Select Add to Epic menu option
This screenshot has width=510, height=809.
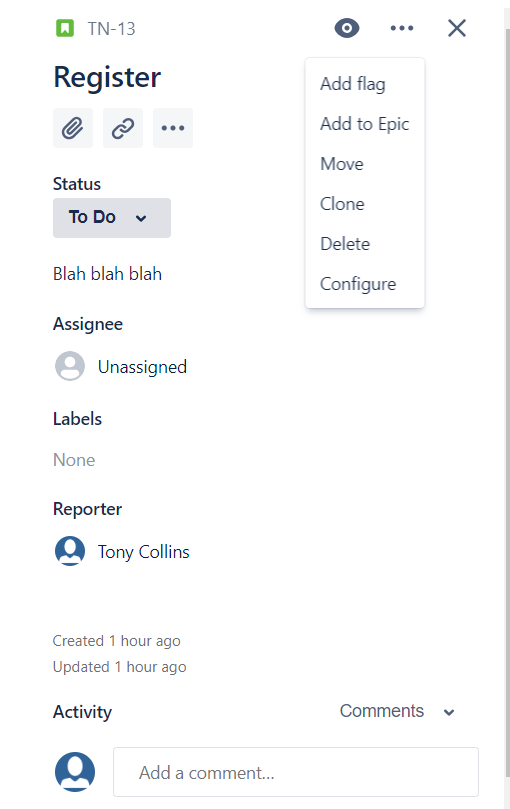point(364,124)
